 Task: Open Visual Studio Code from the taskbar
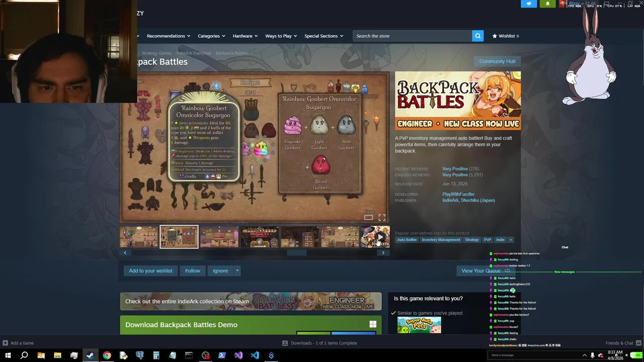pyautogui.click(x=255, y=355)
